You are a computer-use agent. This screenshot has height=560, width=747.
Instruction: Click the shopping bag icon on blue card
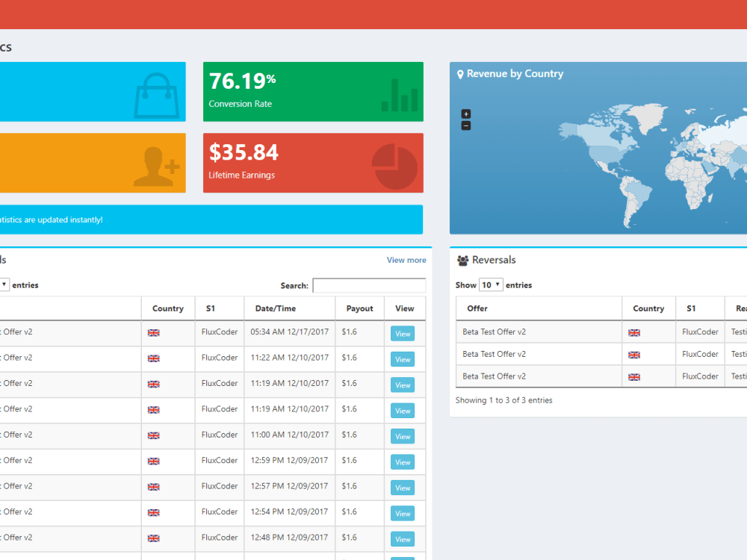pyautogui.click(x=157, y=96)
